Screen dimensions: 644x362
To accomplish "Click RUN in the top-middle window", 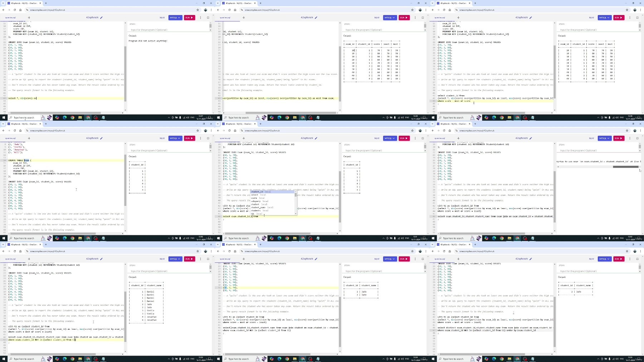I will [x=404, y=18].
